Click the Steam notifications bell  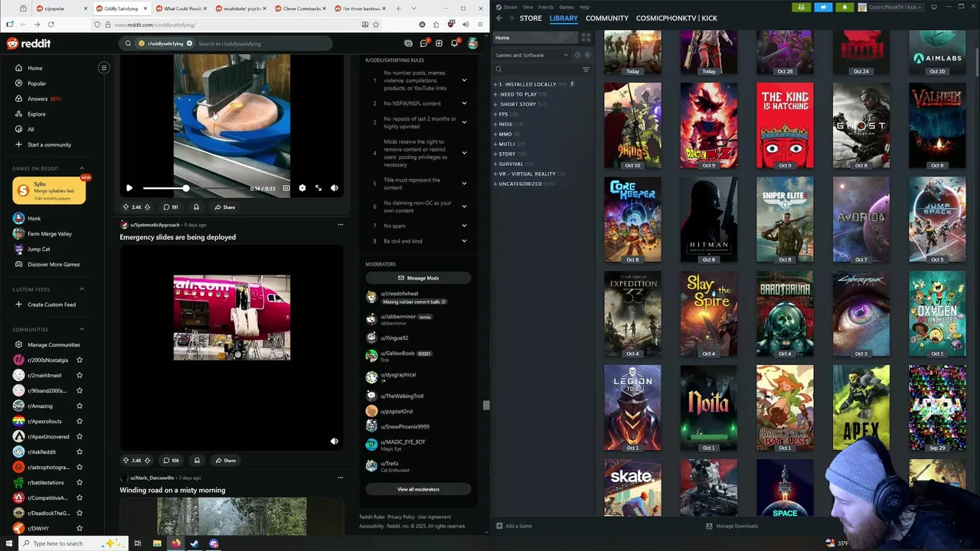[844, 7]
